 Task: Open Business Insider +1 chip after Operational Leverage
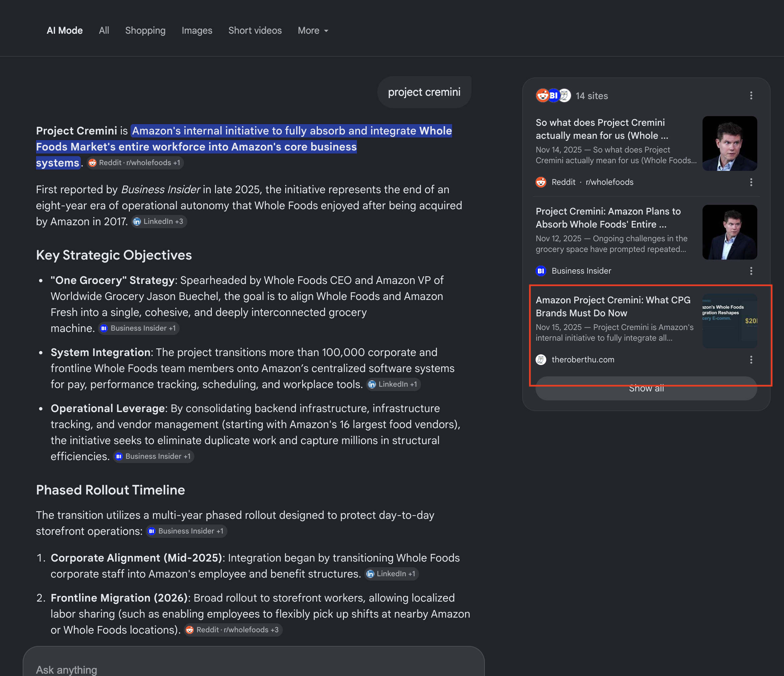pyautogui.click(x=154, y=456)
